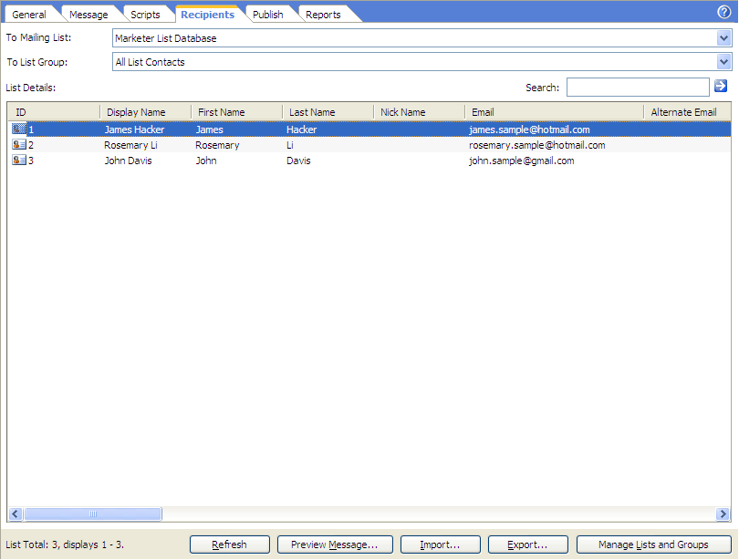Click the Preview Message button
739x560 pixels.
click(x=335, y=544)
